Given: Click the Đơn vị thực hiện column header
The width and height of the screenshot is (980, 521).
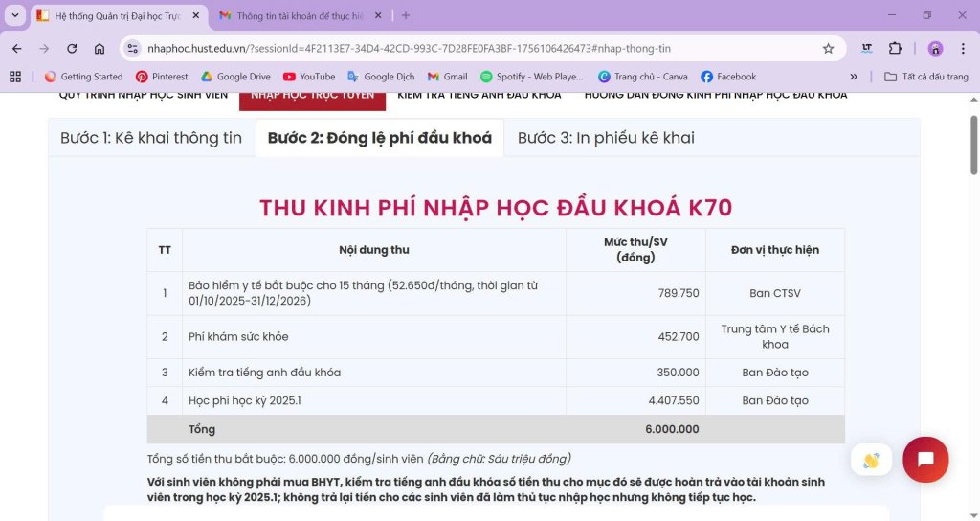Looking at the screenshot, I should 775,250.
